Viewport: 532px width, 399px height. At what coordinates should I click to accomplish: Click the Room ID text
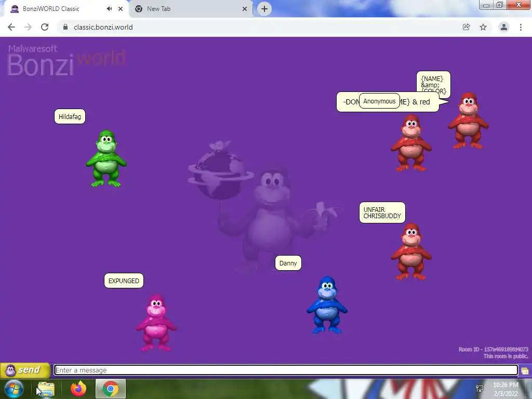pyautogui.click(x=493, y=350)
